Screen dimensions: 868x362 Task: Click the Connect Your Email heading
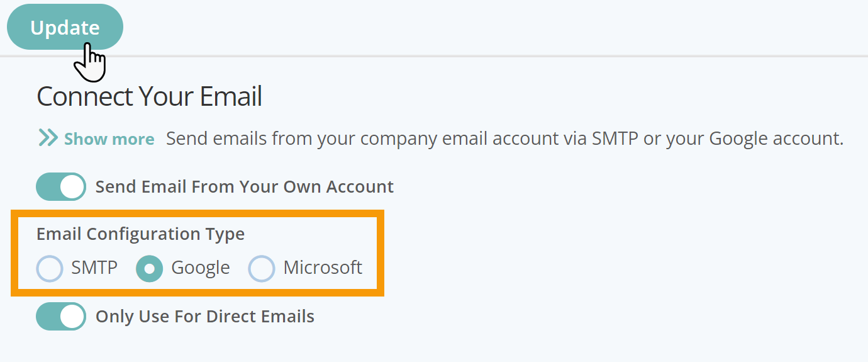[x=150, y=97]
